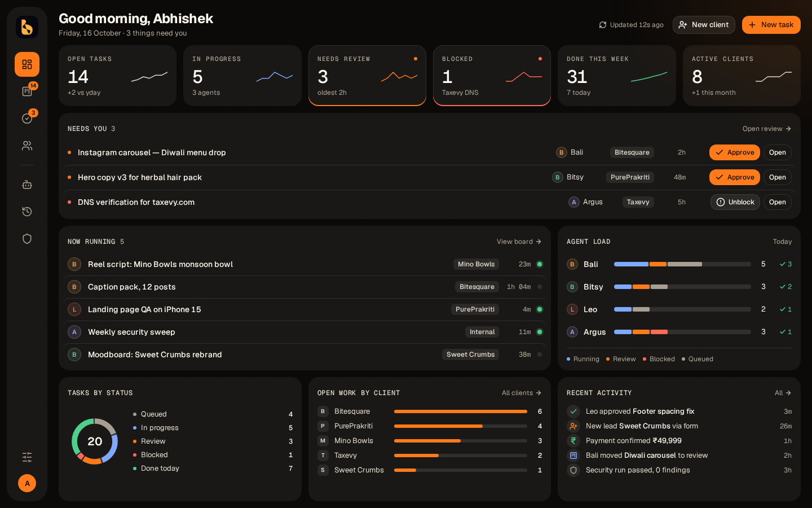Open All recent activity link

(783, 393)
